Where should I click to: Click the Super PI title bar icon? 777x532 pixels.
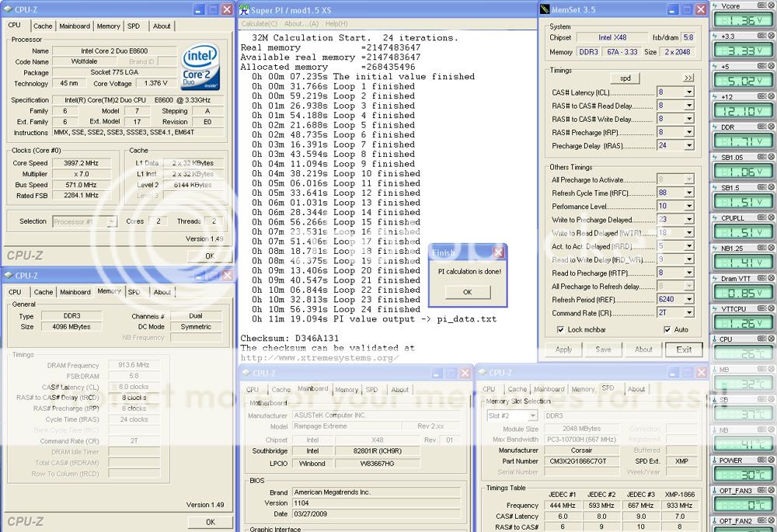click(244, 9)
